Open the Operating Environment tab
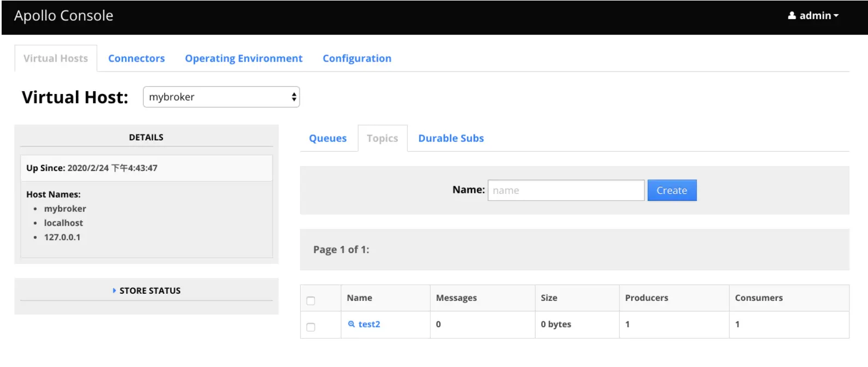 pos(243,58)
